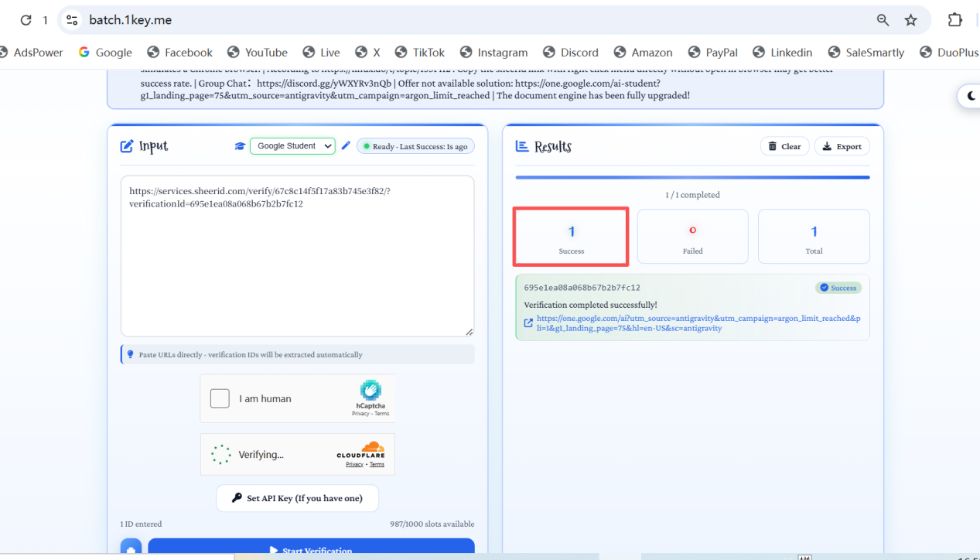Click the blue pencil edit icon

(x=346, y=145)
